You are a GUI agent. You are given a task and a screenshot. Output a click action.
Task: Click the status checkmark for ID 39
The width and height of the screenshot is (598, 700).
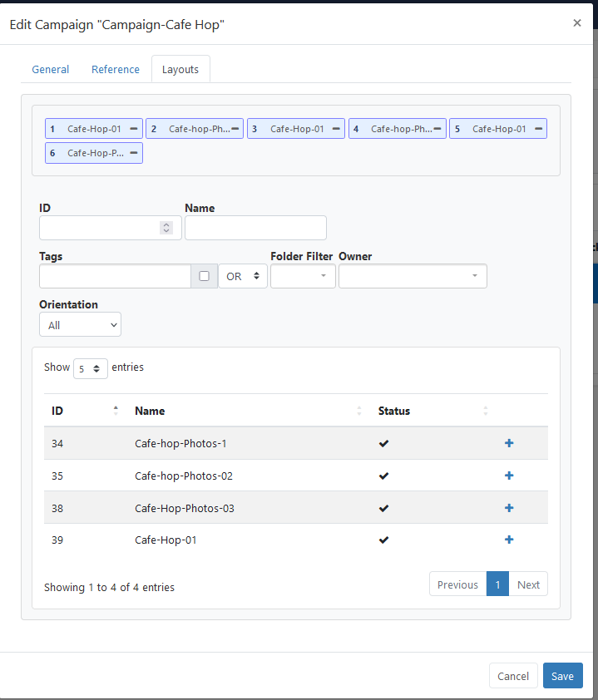point(383,540)
